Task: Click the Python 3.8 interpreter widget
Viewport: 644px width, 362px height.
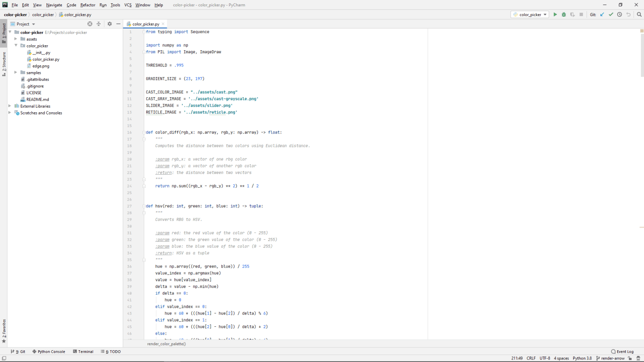Action: pos(582,358)
